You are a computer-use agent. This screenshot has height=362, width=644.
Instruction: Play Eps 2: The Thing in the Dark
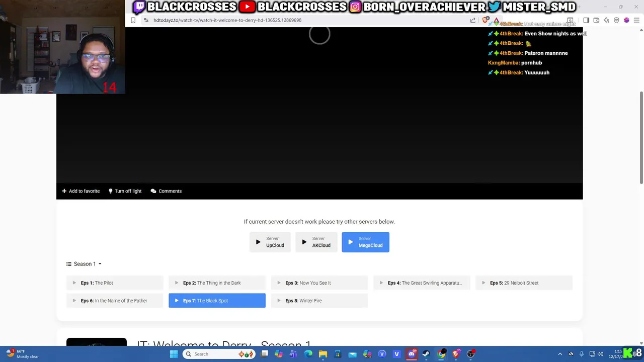217,283
